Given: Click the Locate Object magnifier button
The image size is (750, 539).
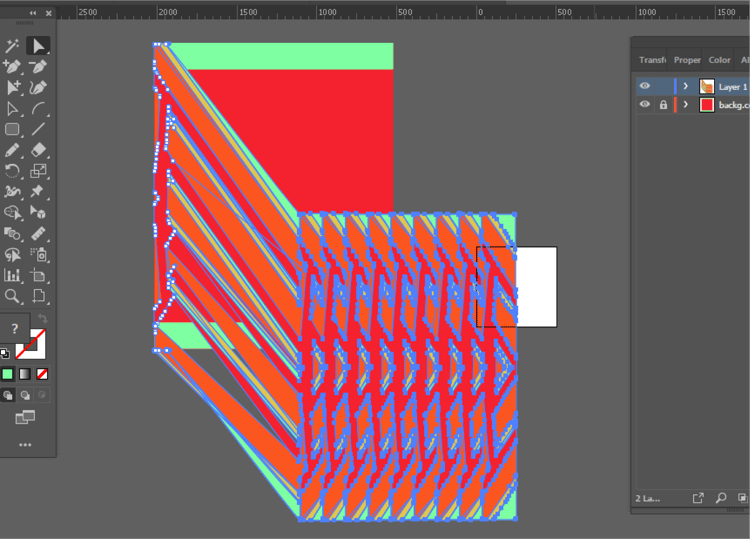Looking at the screenshot, I should 720,498.
